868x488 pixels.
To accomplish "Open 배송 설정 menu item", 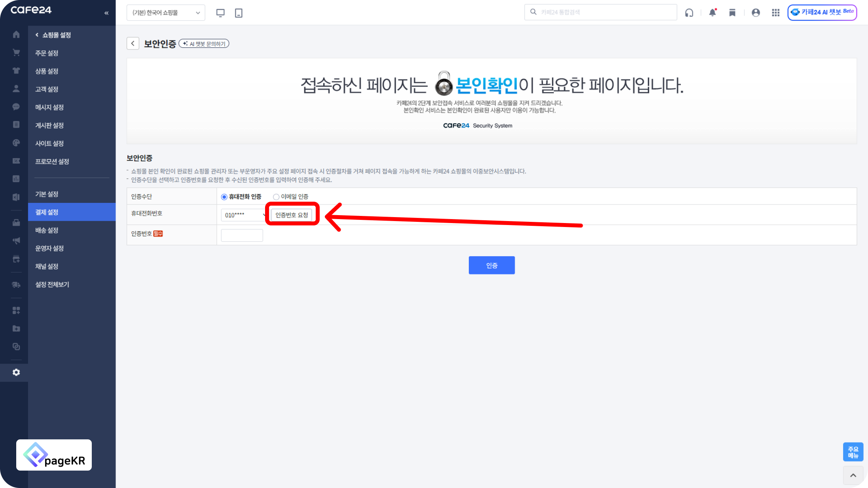I will coord(47,230).
